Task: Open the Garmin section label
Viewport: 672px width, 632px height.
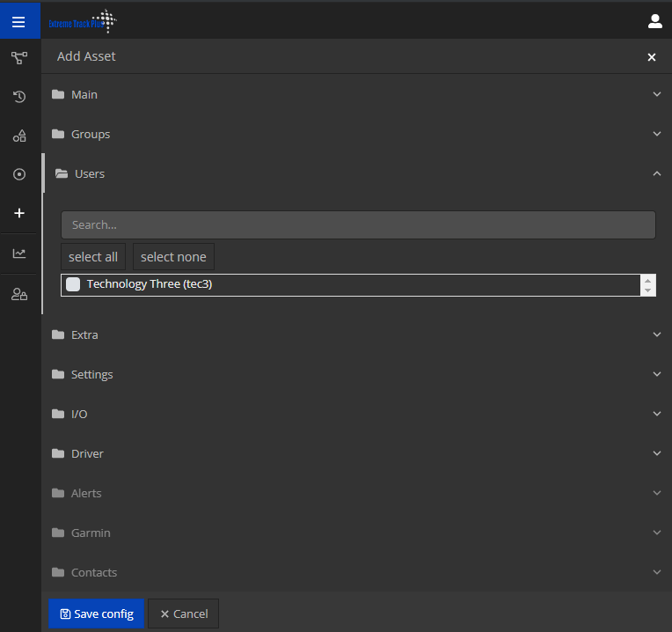Action: (91, 533)
